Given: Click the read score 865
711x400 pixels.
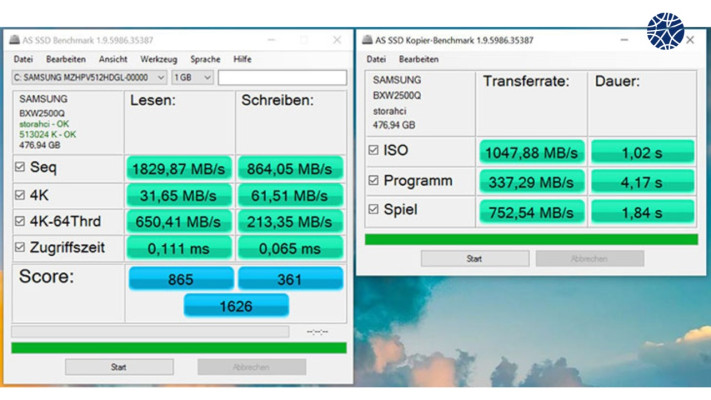Looking at the screenshot, I should click(181, 278).
